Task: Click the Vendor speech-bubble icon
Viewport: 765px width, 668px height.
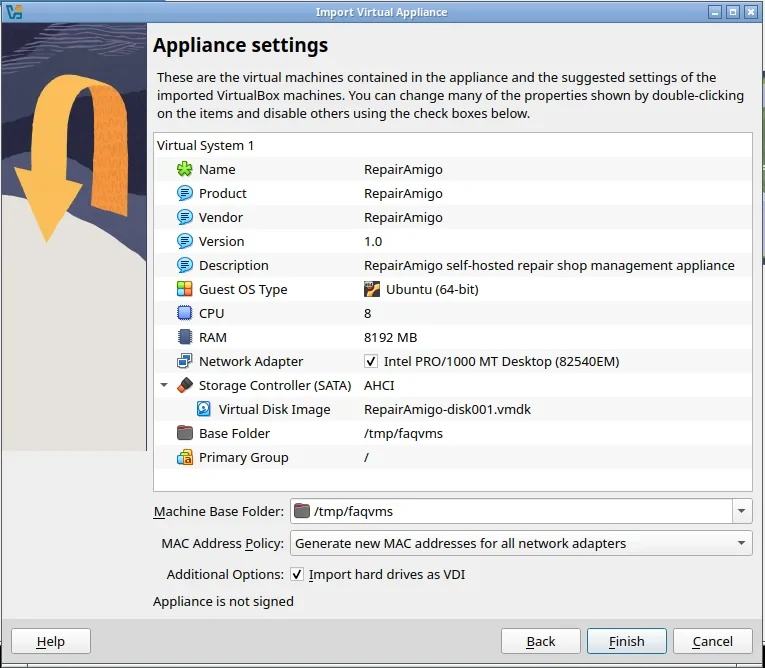Action: pyautogui.click(x=184, y=217)
